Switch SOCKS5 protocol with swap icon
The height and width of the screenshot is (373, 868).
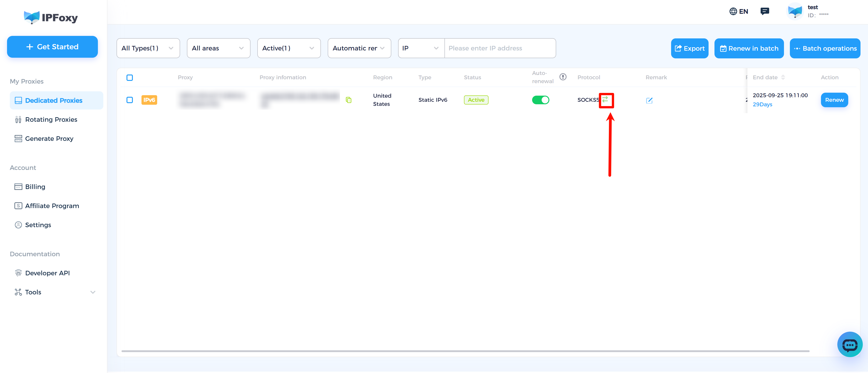pos(605,99)
